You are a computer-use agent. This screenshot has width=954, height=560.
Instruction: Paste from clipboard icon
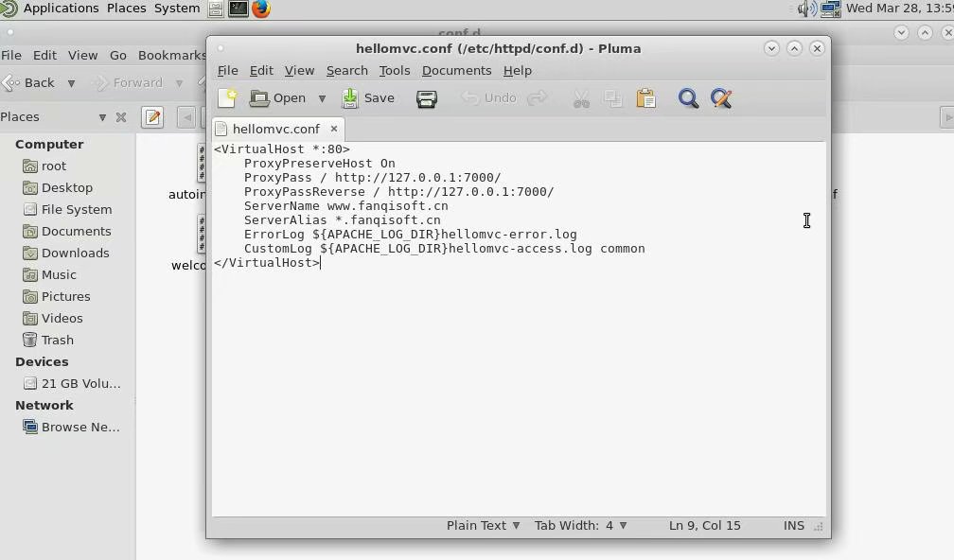point(645,98)
